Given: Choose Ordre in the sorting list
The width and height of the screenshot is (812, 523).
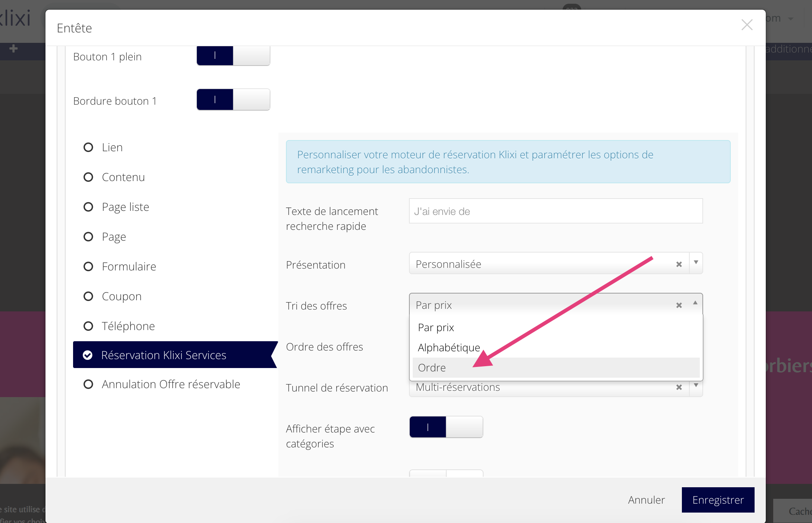Looking at the screenshot, I should coord(432,368).
